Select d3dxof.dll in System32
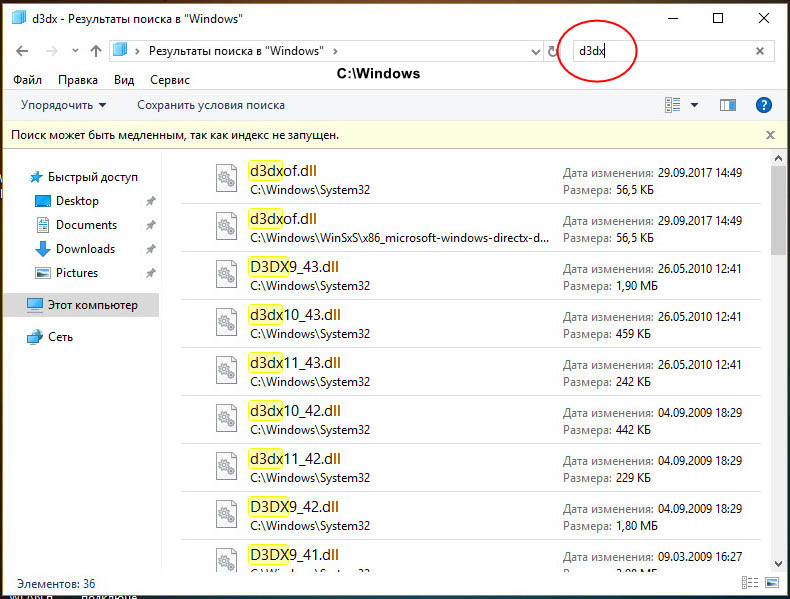 point(471,179)
